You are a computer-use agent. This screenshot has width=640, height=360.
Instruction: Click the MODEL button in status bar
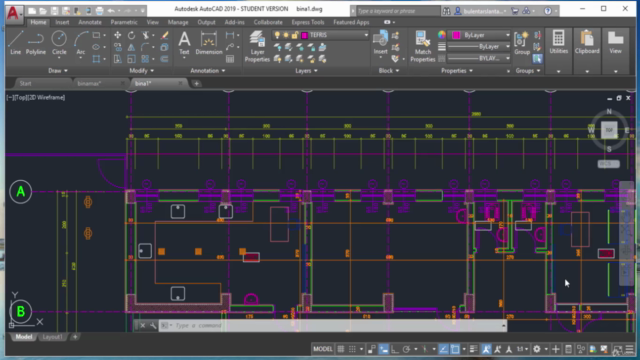[x=322, y=349]
